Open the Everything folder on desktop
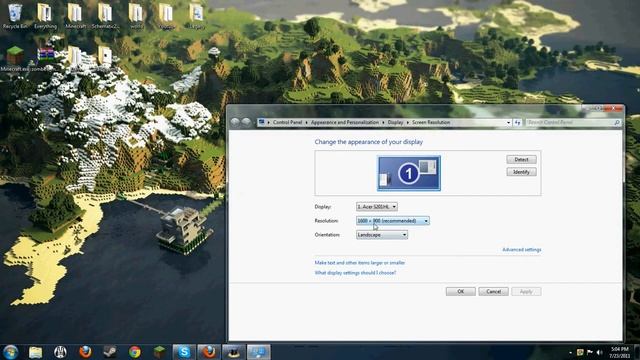Screen dimensions: 640x360 tap(45, 16)
